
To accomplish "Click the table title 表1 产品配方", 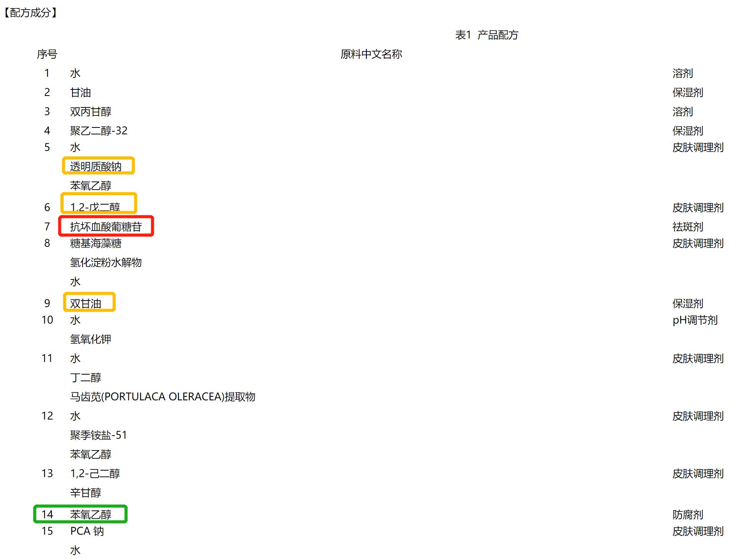I will (x=486, y=35).
